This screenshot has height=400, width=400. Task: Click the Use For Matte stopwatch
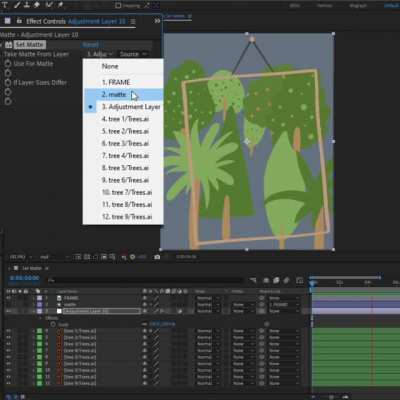click(8, 63)
